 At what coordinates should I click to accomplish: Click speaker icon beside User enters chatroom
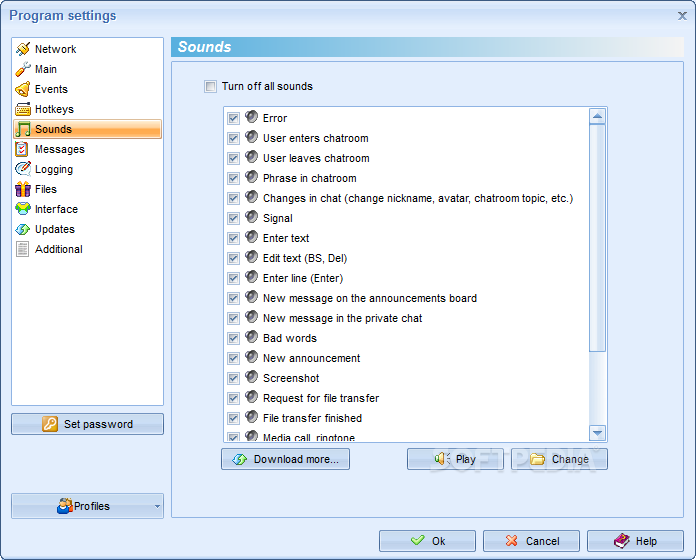tap(252, 137)
